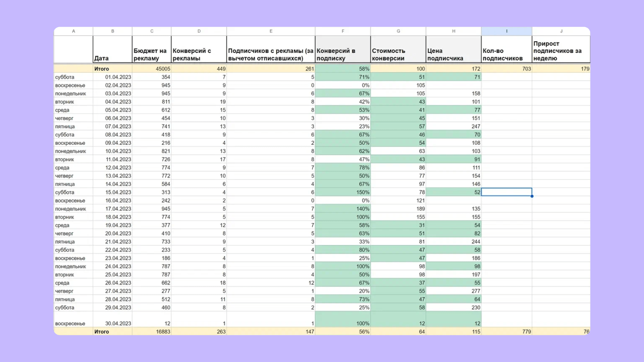644x362 pixels.
Task: Select bottom total cell 263
Action: tap(199, 331)
